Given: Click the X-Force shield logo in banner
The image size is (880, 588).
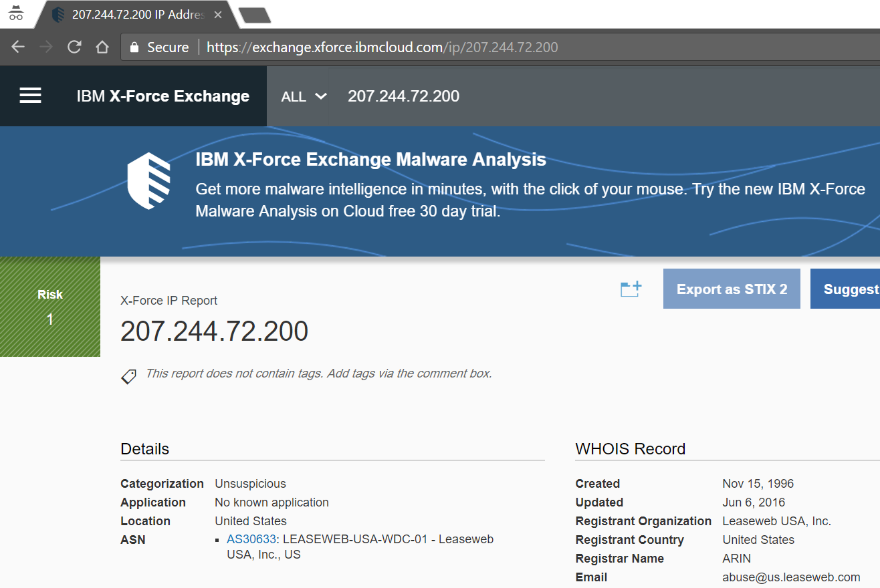Looking at the screenshot, I should [x=149, y=181].
